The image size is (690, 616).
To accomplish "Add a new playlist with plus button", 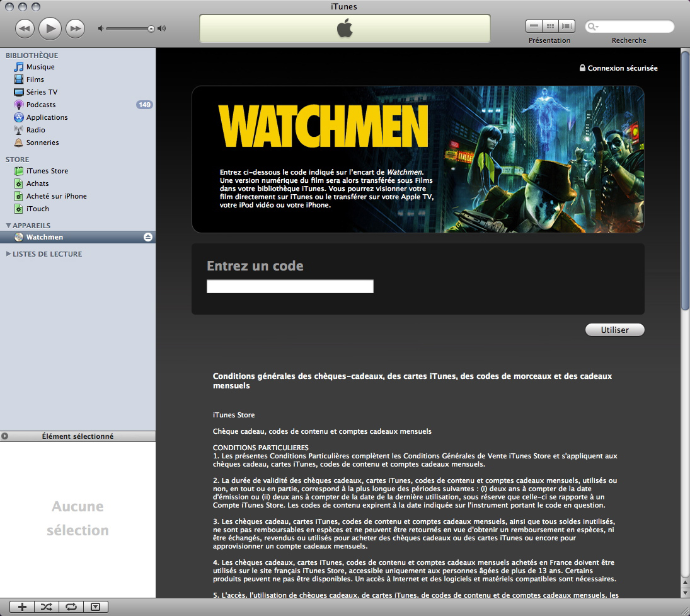I will click(x=22, y=607).
